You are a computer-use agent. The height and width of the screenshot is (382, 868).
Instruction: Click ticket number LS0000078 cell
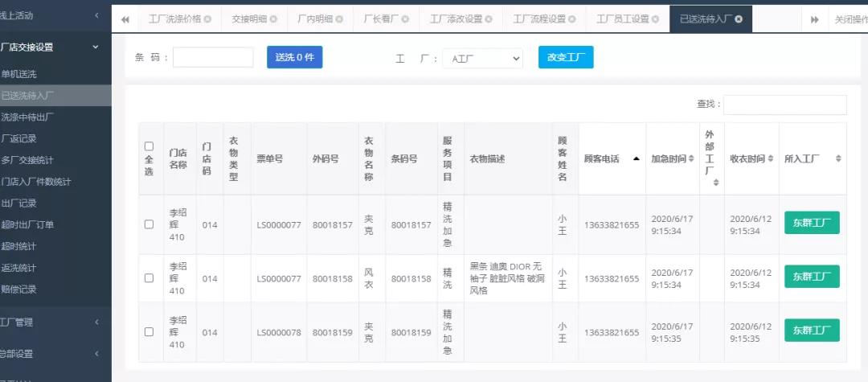tap(279, 333)
